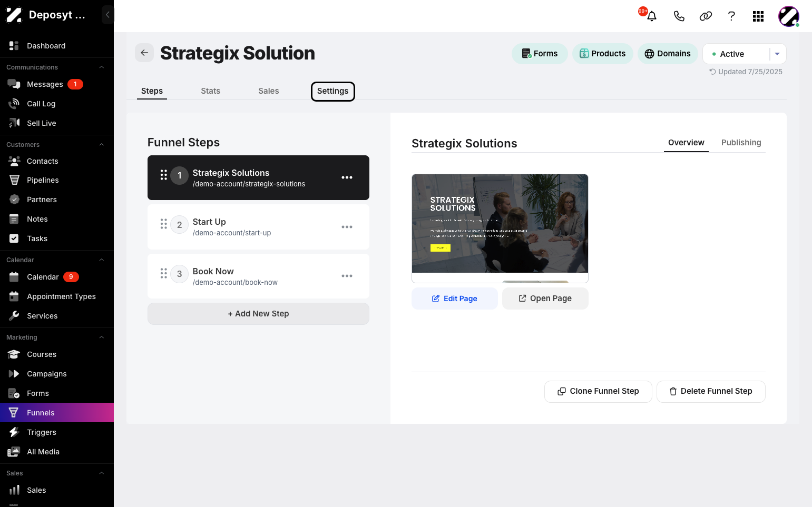Collapse the Customers section
This screenshot has height=507, width=812.
click(x=102, y=145)
